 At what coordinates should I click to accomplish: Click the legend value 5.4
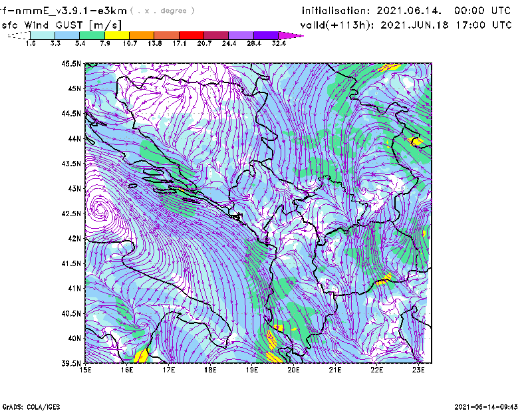point(80,43)
